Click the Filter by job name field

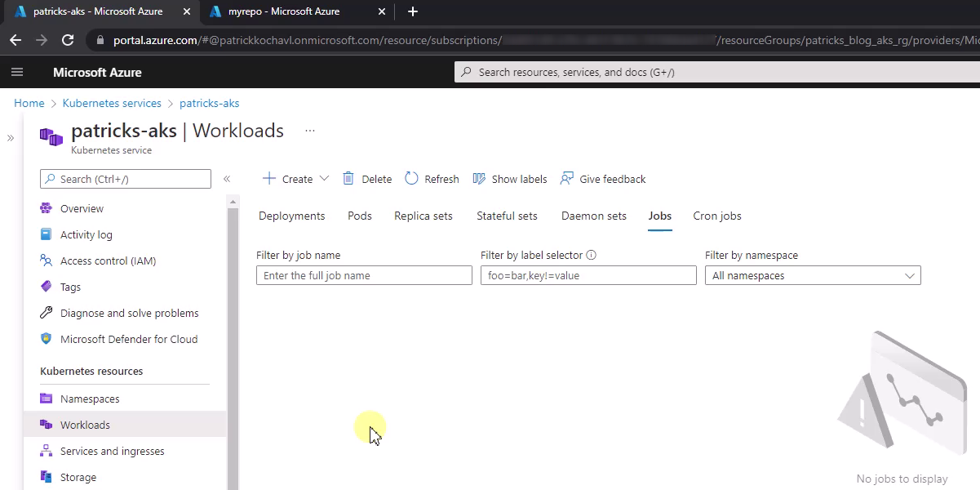click(364, 276)
